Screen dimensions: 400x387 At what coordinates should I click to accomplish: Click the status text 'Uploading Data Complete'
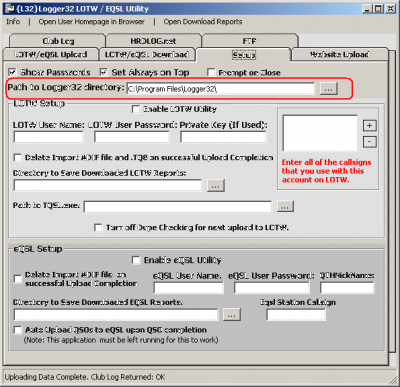[85, 377]
